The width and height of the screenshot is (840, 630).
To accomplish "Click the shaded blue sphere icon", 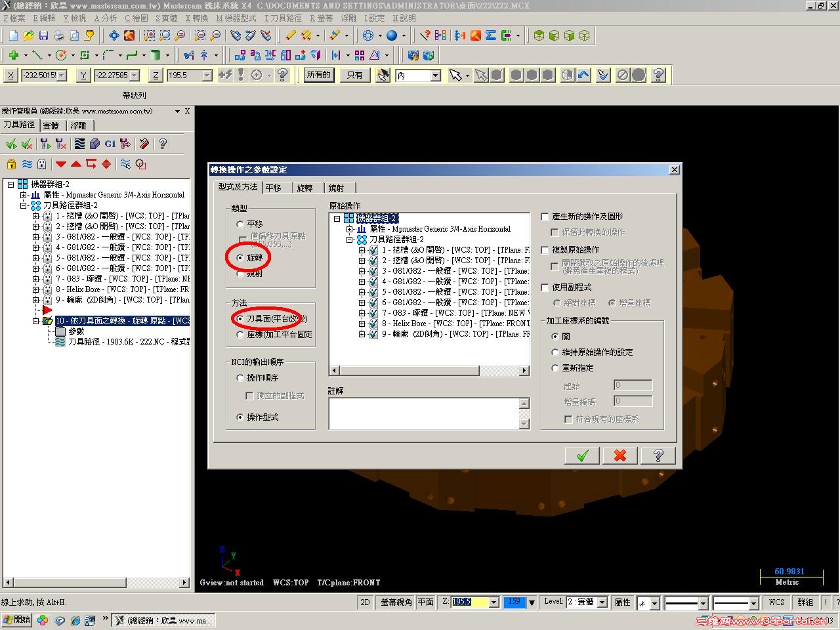I will coord(392,35).
